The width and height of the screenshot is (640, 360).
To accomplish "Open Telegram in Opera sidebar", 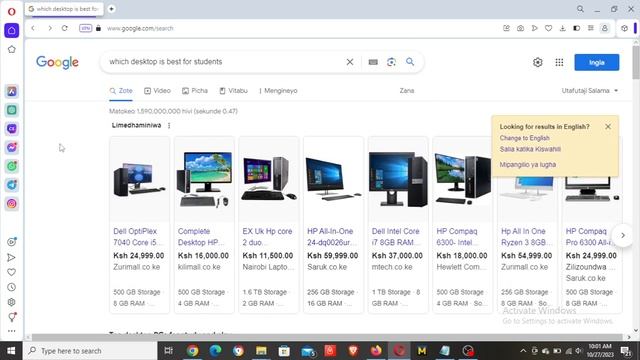I will pyautogui.click(x=11, y=185).
